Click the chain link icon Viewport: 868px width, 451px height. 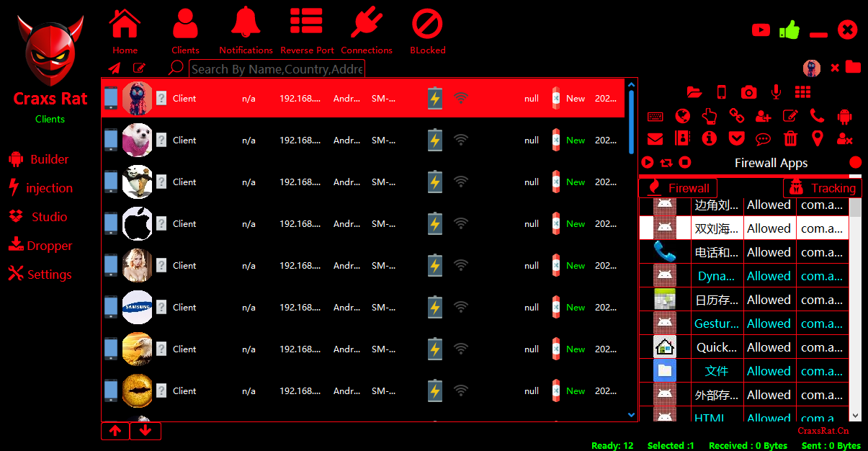tap(736, 116)
